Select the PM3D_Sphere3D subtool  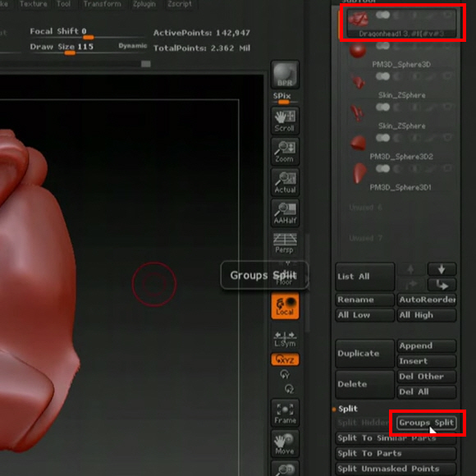click(x=401, y=55)
